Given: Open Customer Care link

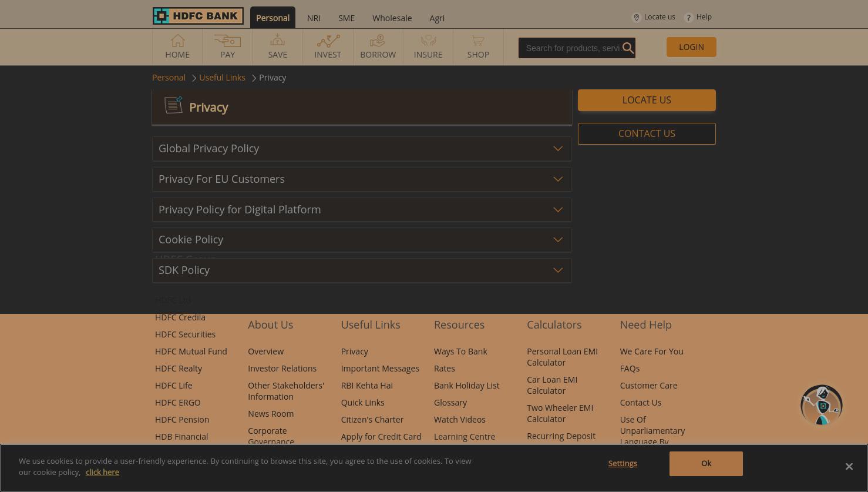Looking at the screenshot, I should pyautogui.click(x=648, y=386).
